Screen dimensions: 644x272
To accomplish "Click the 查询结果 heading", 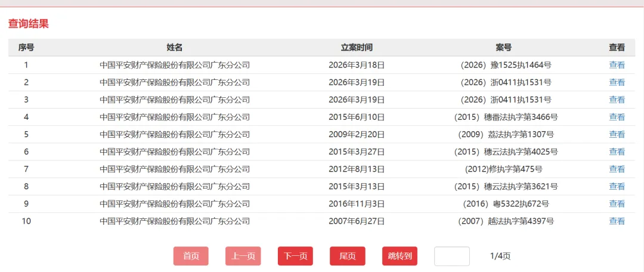I will [29, 24].
